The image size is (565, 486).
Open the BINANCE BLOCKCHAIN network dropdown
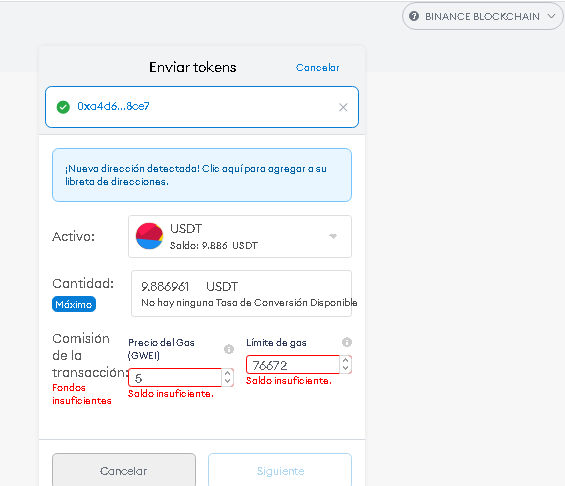[x=482, y=16]
